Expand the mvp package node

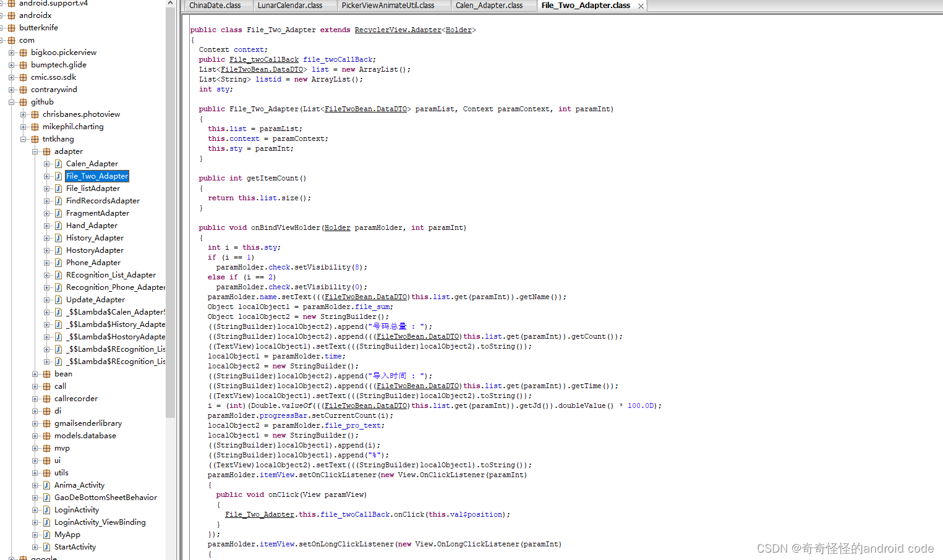(35, 448)
